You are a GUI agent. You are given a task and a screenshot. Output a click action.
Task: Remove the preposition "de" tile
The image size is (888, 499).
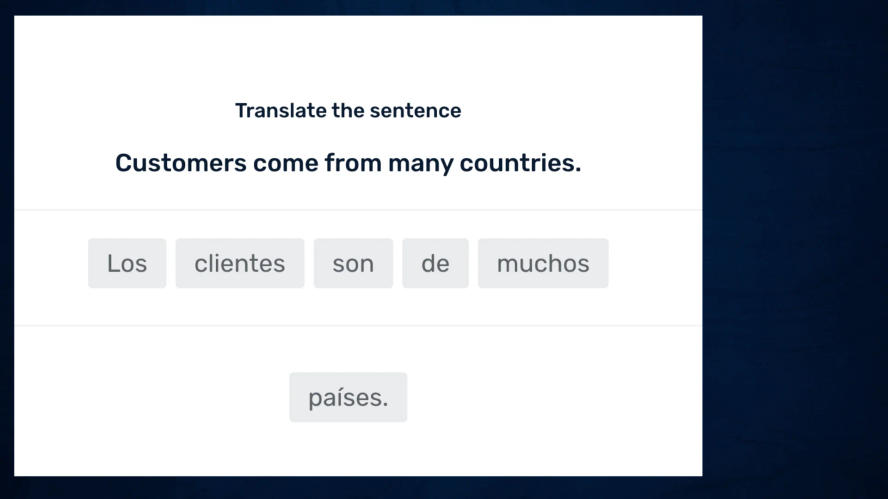click(435, 263)
